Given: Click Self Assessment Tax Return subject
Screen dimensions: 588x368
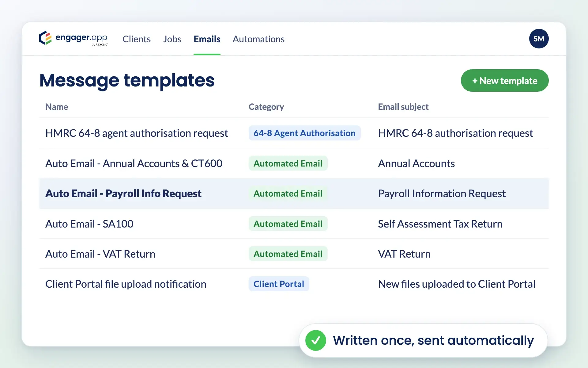Looking at the screenshot, I should (x=440, y=224).
